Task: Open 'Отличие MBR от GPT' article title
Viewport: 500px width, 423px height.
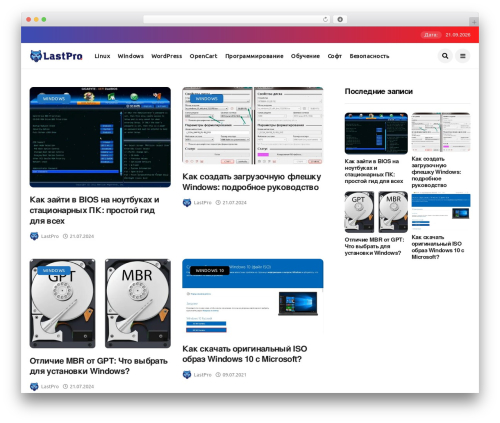Action: [x=98, y=366]
